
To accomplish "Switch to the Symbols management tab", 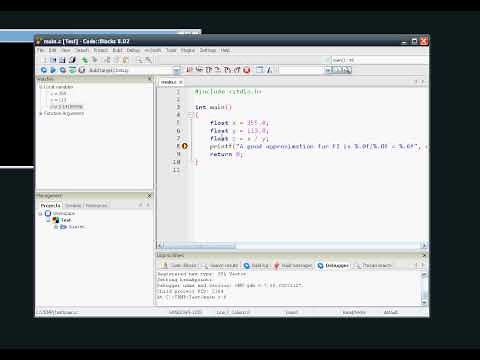I will tap(73, 205).
